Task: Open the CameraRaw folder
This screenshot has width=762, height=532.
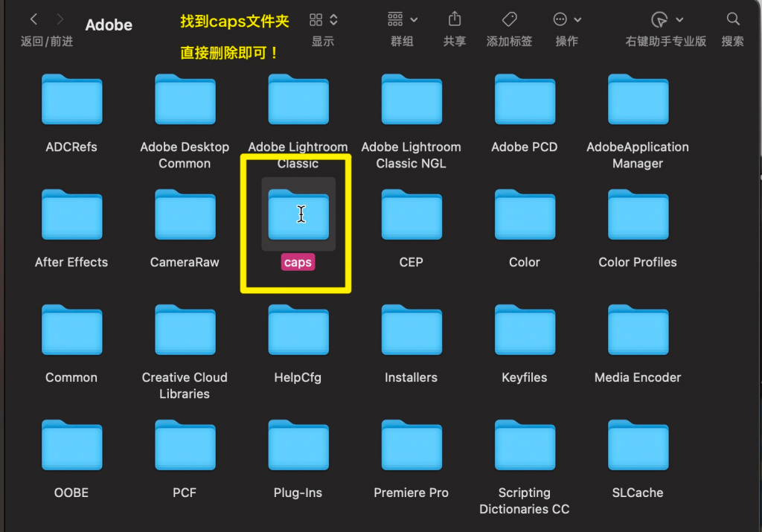Action: (184, 215)
